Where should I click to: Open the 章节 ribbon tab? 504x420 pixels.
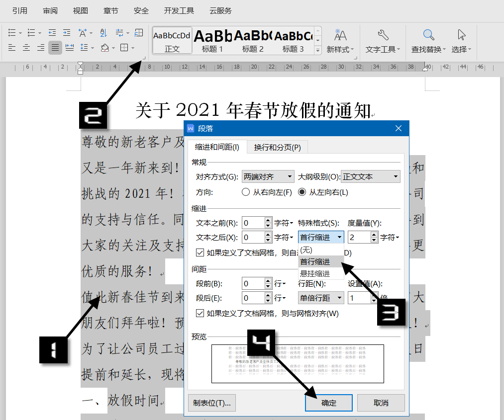click(x=110, y=10)
